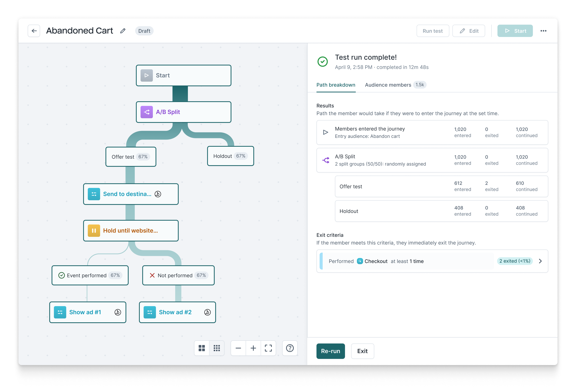Zoom out with the minus button
The height and width of the screenshot is (392, 576).
pyautogui.click(x=238, y=348)
